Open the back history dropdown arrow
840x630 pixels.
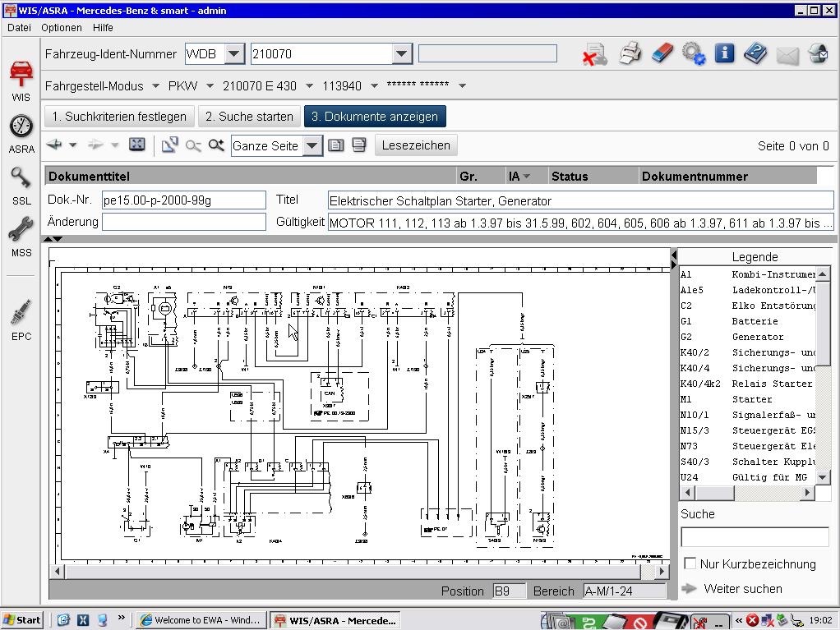[73, 145]
